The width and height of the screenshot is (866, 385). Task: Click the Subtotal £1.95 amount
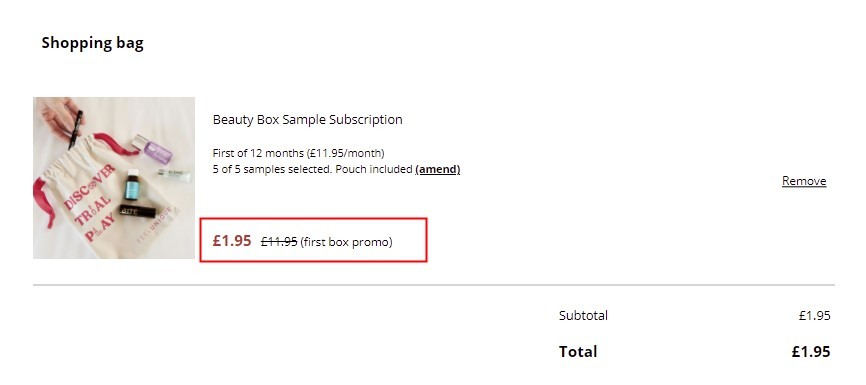click(814, 315)
